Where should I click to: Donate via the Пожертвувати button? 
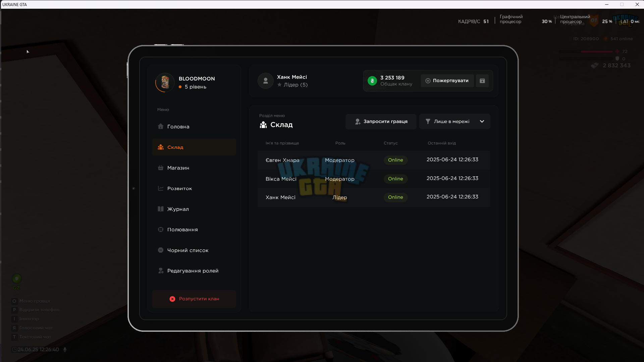point(447,81)
